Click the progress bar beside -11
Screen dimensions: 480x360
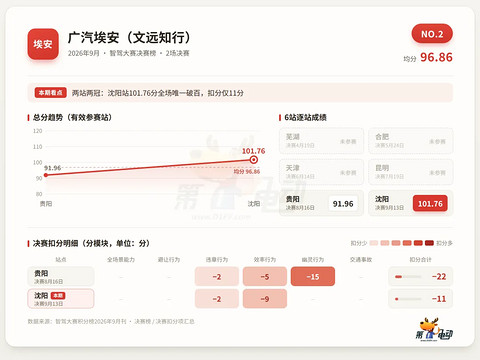pyautogui.click(x=408, y=299)
